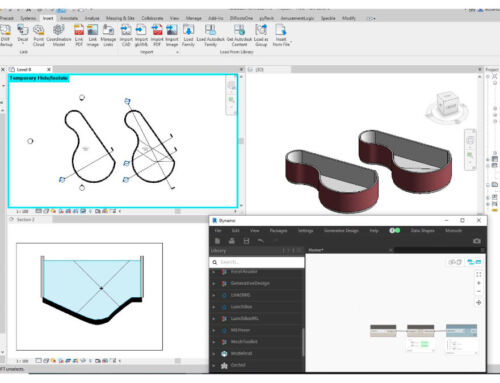500x383 pixels.
Task: Click Zoom to Fit on the Dynamo canvas
Action: tap(479, 274)
